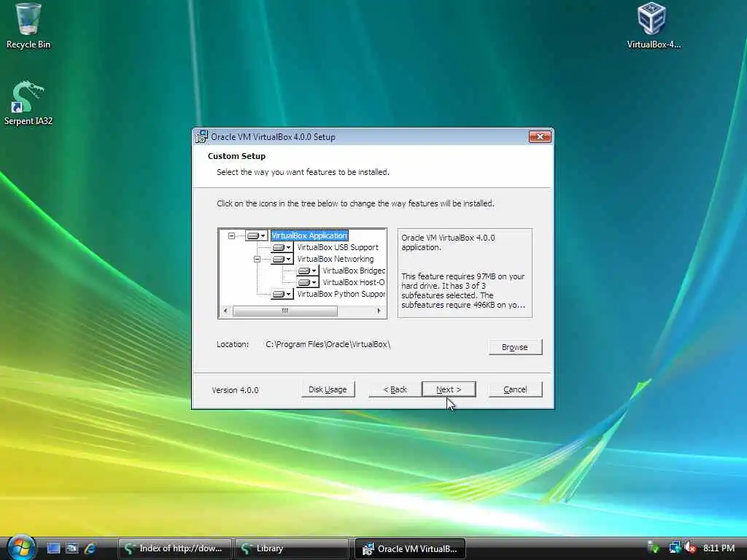Viewport: 747px width, 560px height.
Task: Click the Oracle VM VirtualBox 4.0.0 application description
Action: click(x=448, y=242)
